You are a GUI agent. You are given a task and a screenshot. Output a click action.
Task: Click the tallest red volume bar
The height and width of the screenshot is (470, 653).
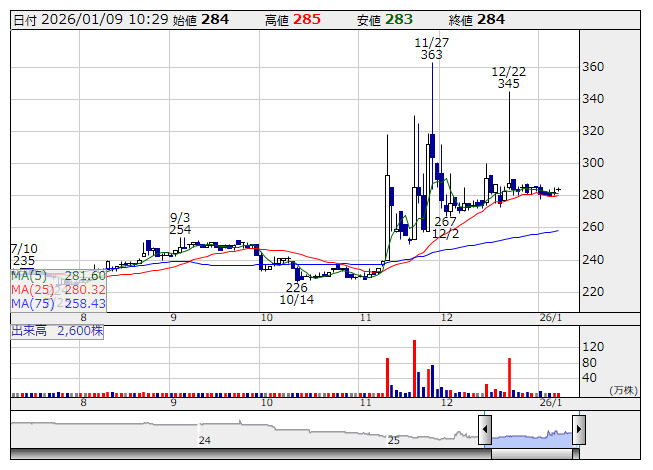point(414,368)
